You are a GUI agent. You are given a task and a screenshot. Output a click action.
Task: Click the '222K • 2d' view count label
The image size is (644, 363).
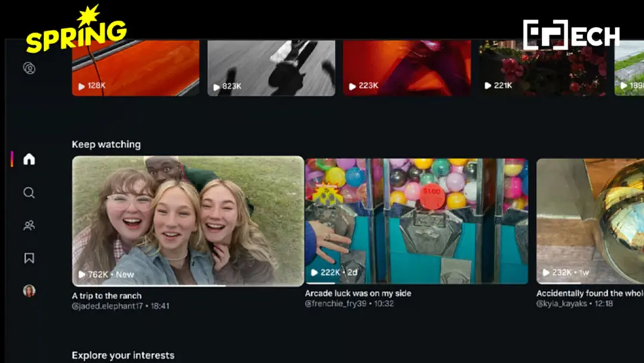click(335, 272)
